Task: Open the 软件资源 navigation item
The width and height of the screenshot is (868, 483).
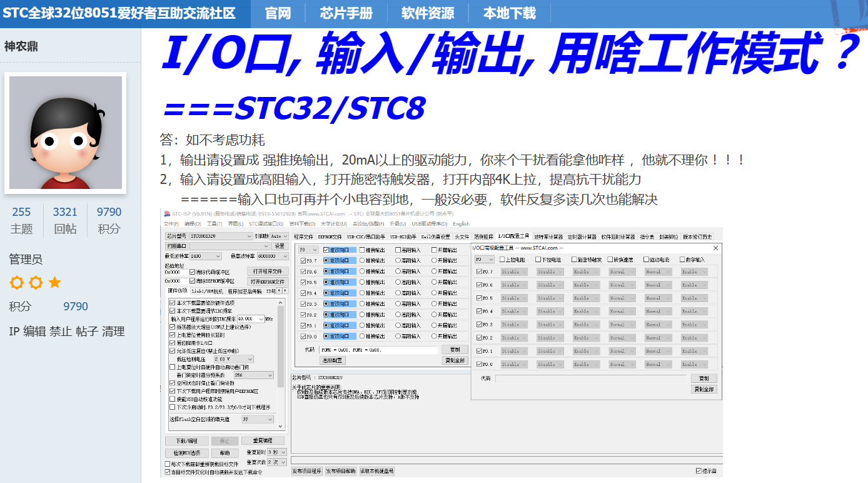Action: click(x=428, y=13)
